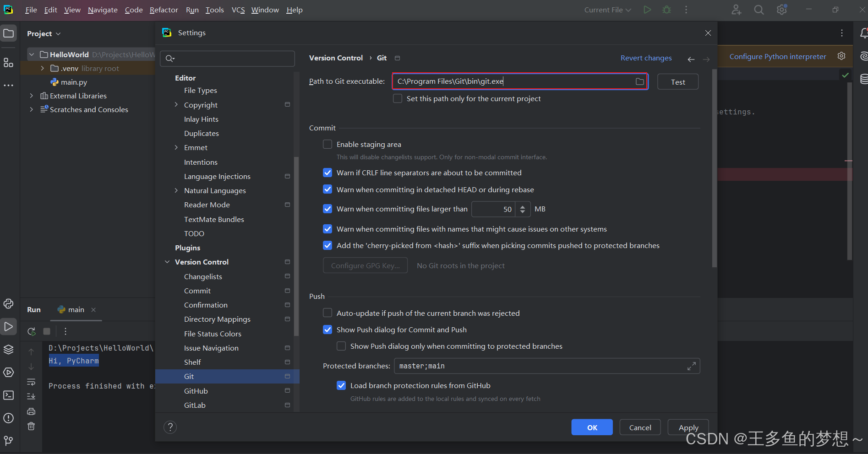This screenshot has height=454, width=868.
Task: Open the Current File run configuration dropdown
Action: click(607, 10)
